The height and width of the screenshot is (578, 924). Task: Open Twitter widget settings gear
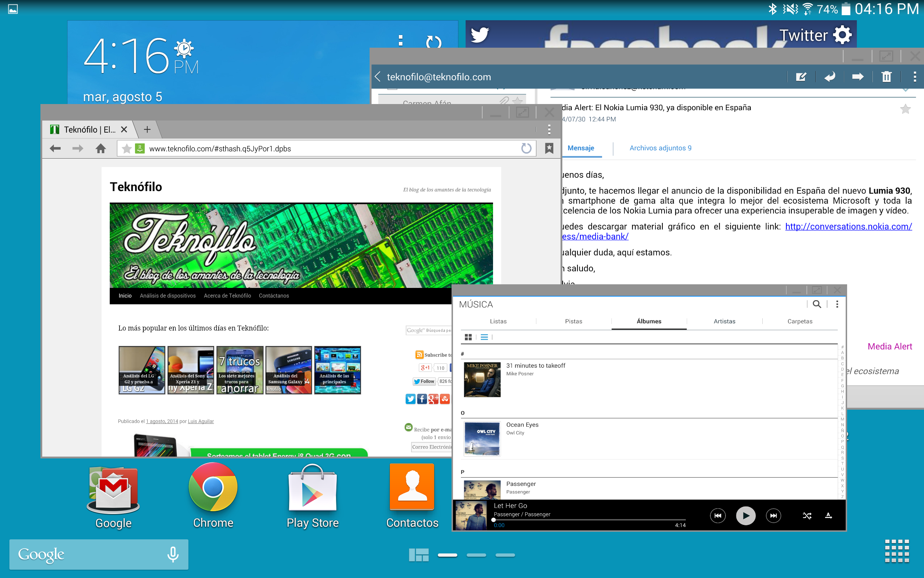(x=843, y=35)
